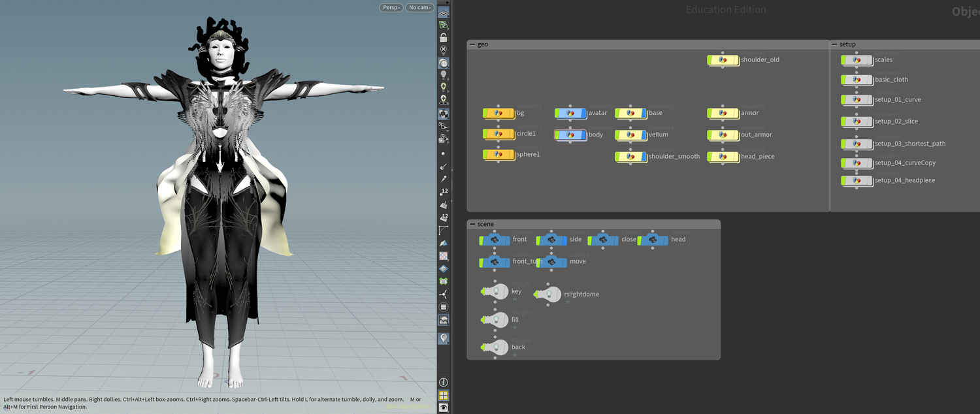
Task: Collapse the scene network box
Action: (472, 224)
